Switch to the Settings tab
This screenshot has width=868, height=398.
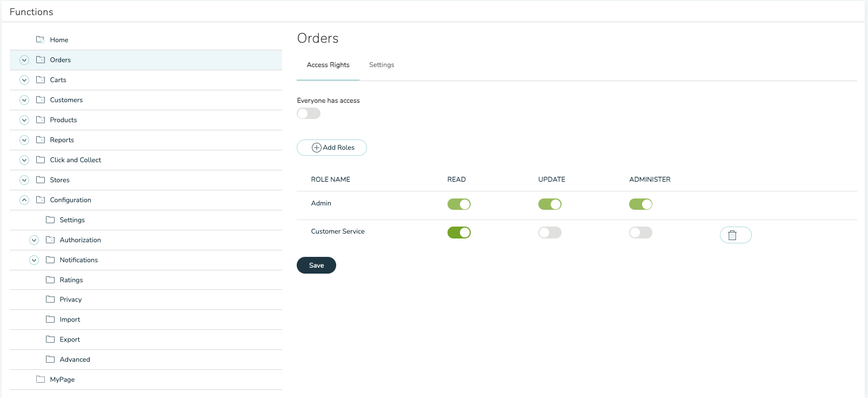382,65
